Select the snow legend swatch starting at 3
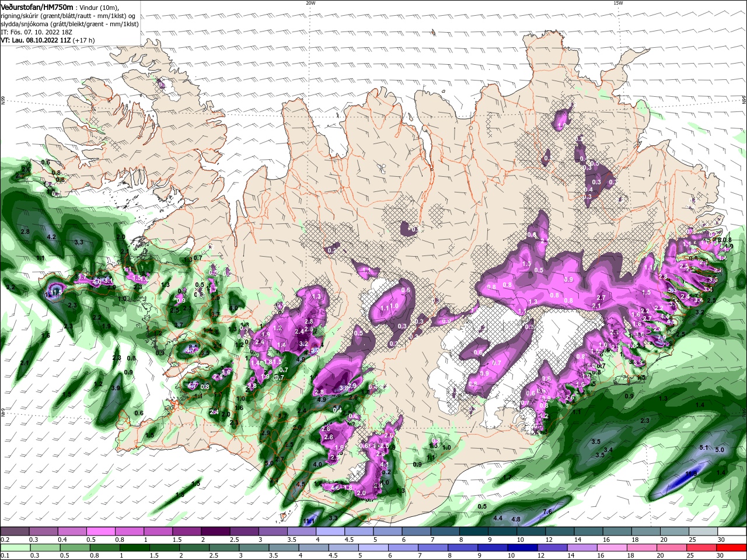This screenshot has height=560, width=747. [273, 531]
